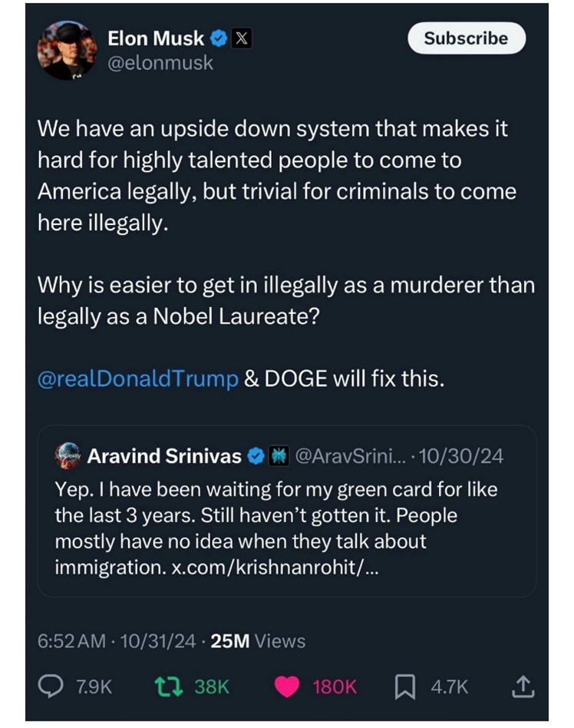Viewport: 574px width, 728px height.
Task: Open Elon Musk's profile picture
Action: tap(67, 51)
